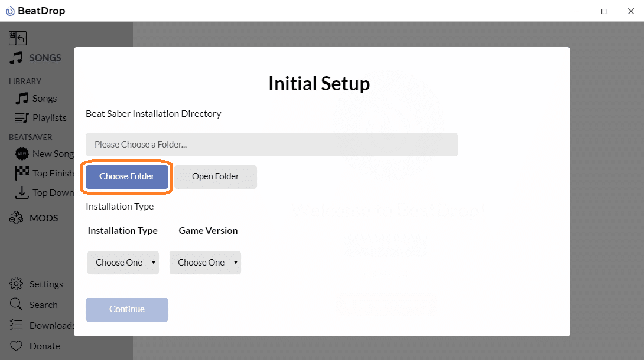The height and width of the screenshot is (360, 644).
Task: Click the music note icon beside Songs in Library
Action: [22, 99]
